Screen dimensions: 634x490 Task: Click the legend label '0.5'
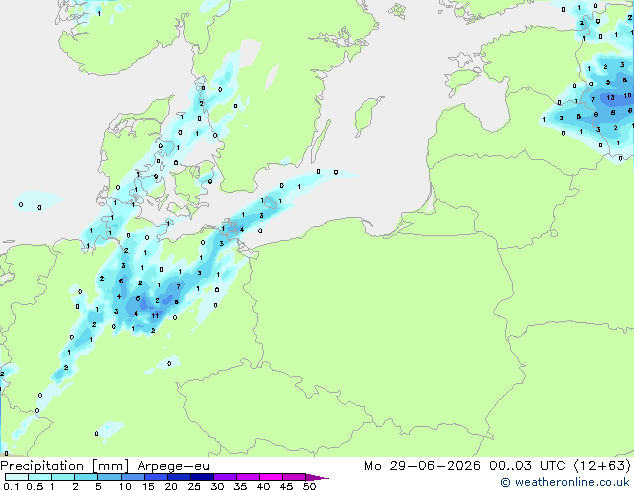34,486
